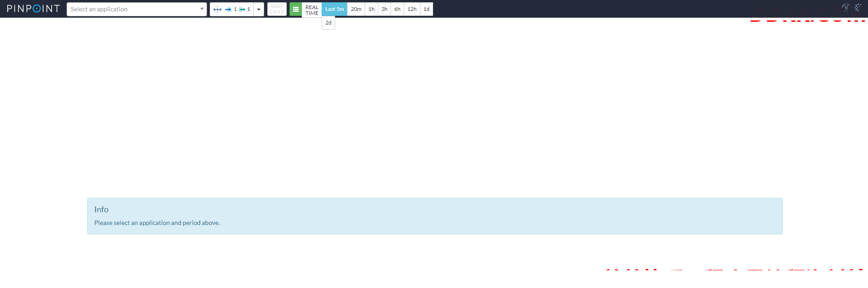Viewport: 868px width, 288px height.
Task: Select the 1h period
Action: [371, 9]
